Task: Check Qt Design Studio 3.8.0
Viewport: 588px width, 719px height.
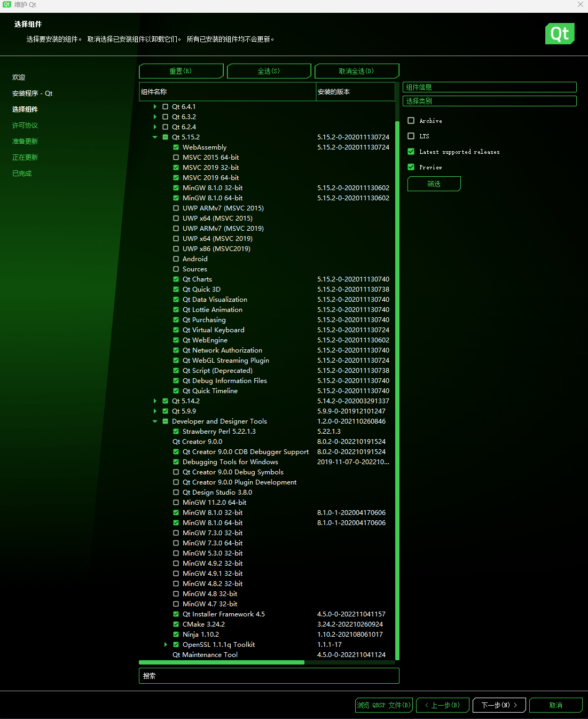Action: pos(176,493)
